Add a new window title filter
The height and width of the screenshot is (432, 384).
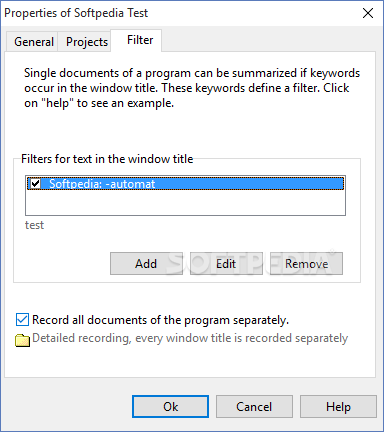[x=146, y=264]
